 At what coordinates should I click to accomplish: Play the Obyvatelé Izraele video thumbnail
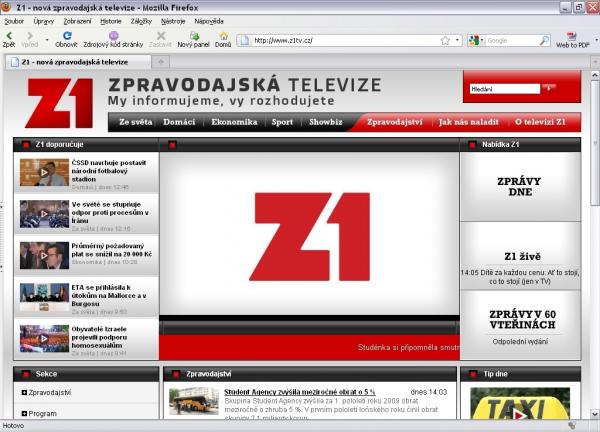[44, 339]
